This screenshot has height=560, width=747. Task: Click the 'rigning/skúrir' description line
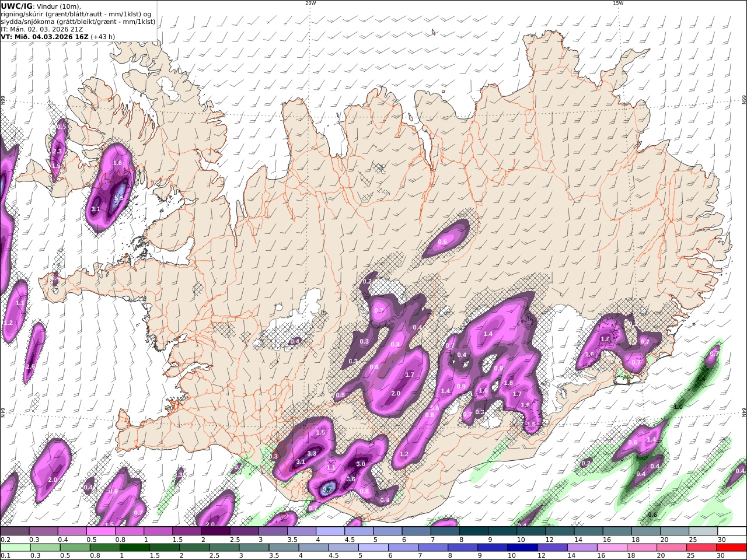[76, 13]
